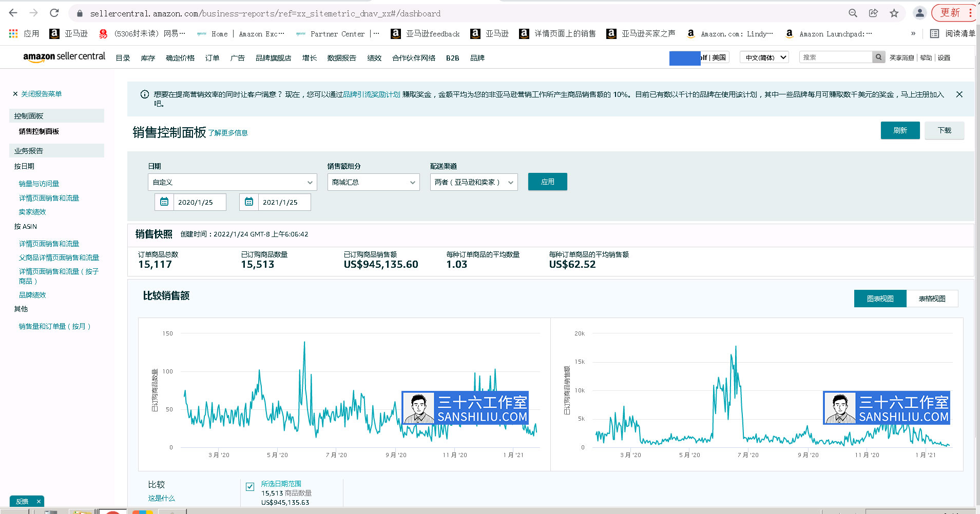Open the 中文(简体) language dropdown
Screen dimensions: 980x514
click(764, 57)
